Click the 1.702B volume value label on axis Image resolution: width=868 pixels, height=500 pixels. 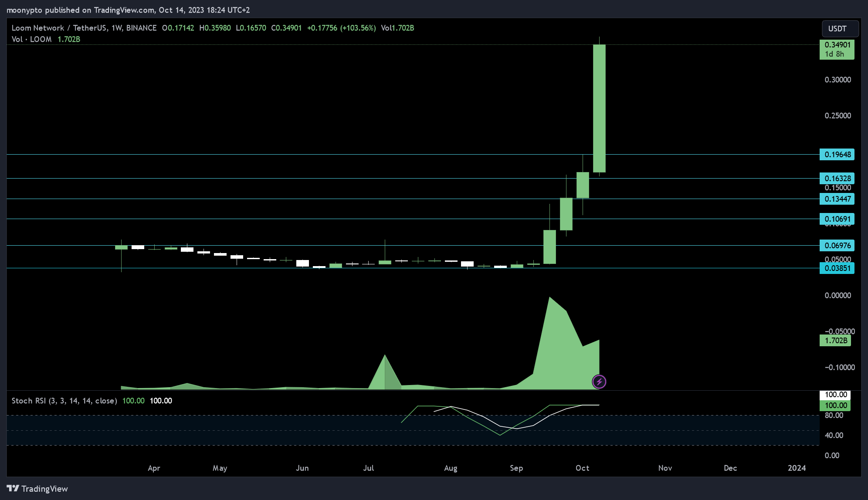(835, 341)
